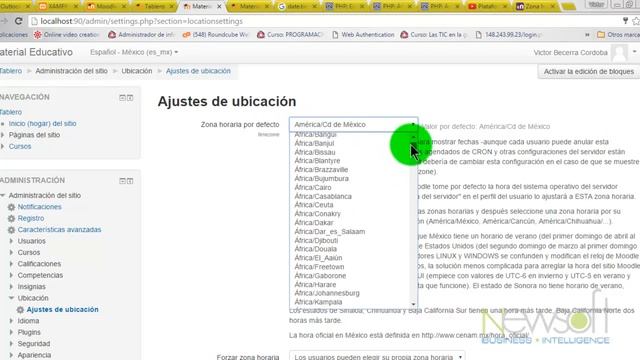Reload the page with browser refresh icon
The height and width of the screenshot is (360, 640).
point(18,21)
